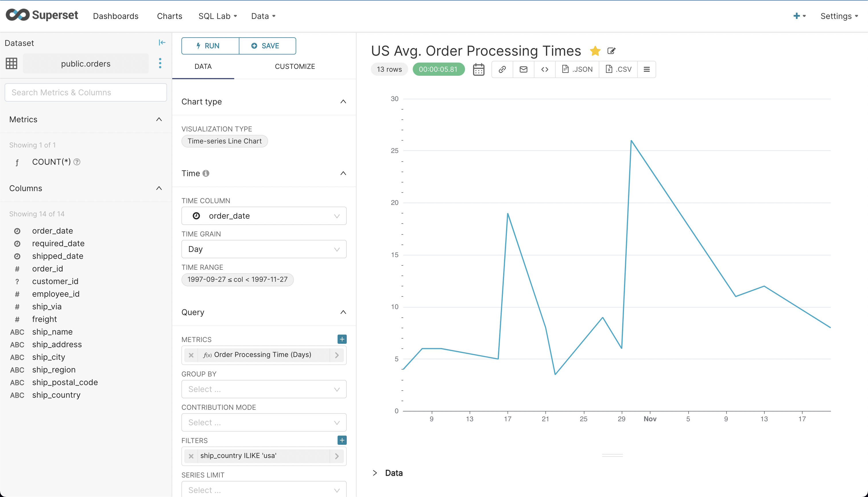
Task: Click the RUN button
Action: [210, 45]
